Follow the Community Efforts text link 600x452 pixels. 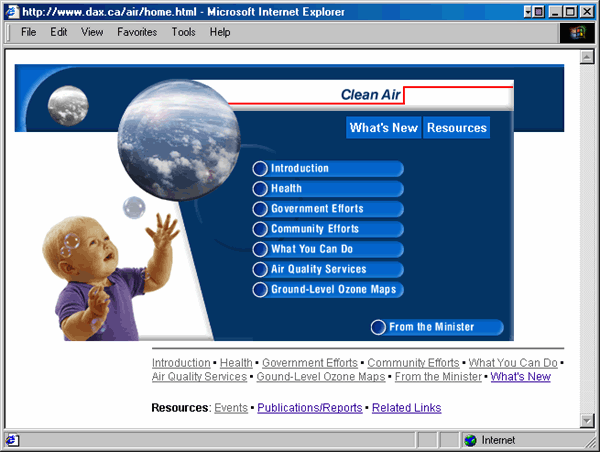413,363
